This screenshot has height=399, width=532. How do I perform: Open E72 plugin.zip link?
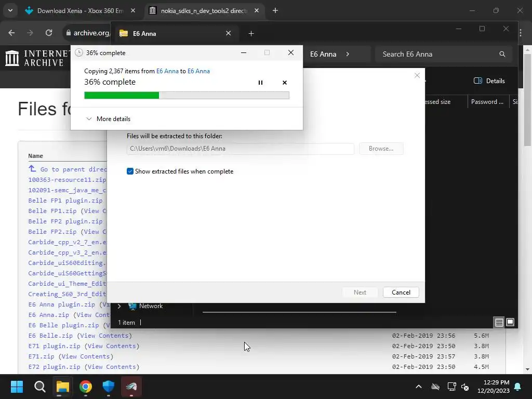(x=54, y=367)
